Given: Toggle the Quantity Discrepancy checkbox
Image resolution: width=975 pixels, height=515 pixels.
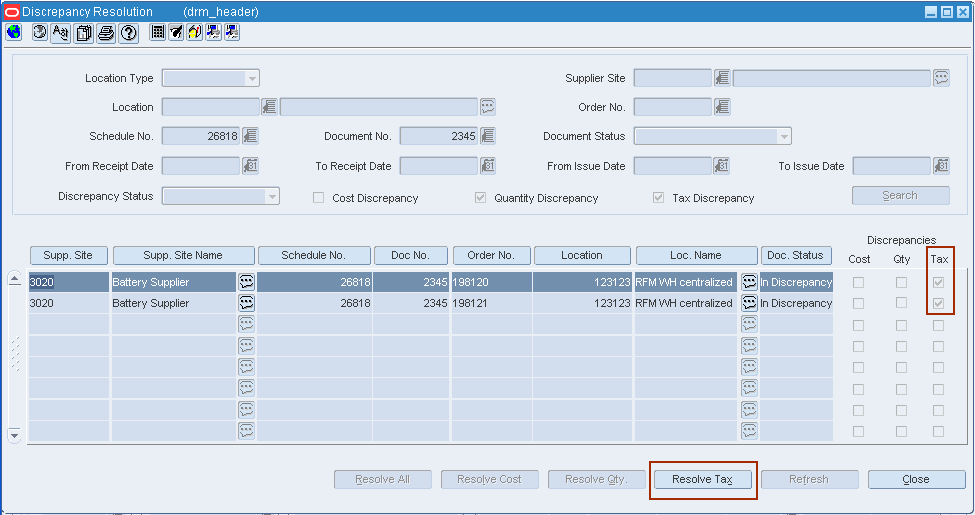Looking at the screenshot, I should click(x=480, y=198).
